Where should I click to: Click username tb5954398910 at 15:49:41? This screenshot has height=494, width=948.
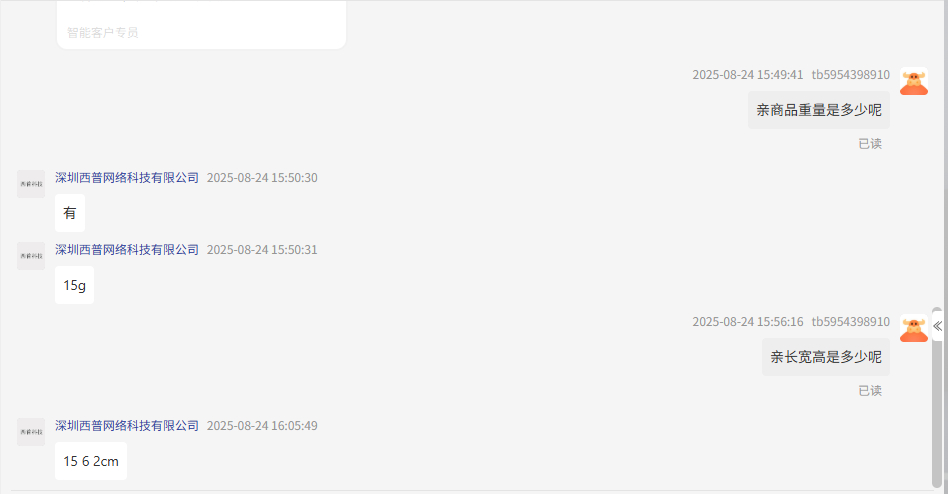(x=851, y=75)
